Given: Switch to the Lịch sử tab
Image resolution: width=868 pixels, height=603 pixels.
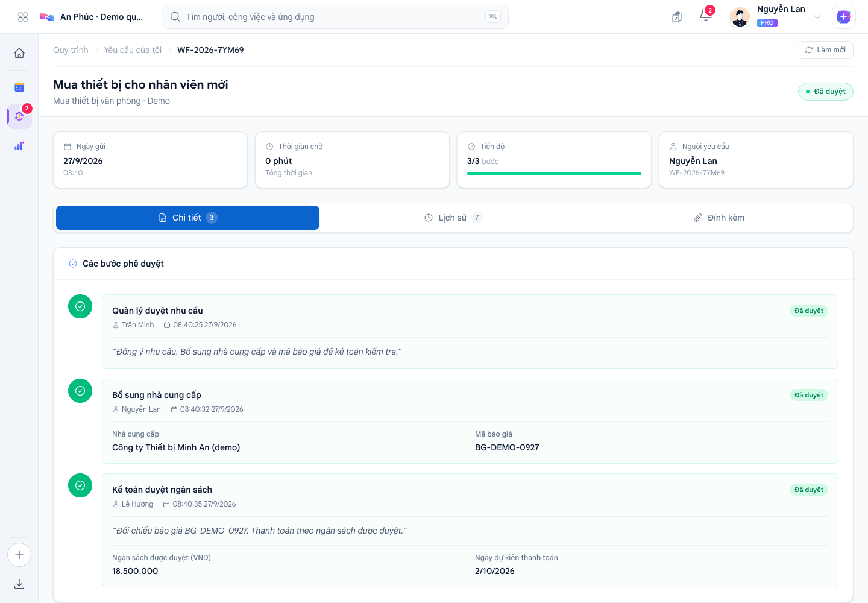Looking at the screenshot, I should (453, 218).
